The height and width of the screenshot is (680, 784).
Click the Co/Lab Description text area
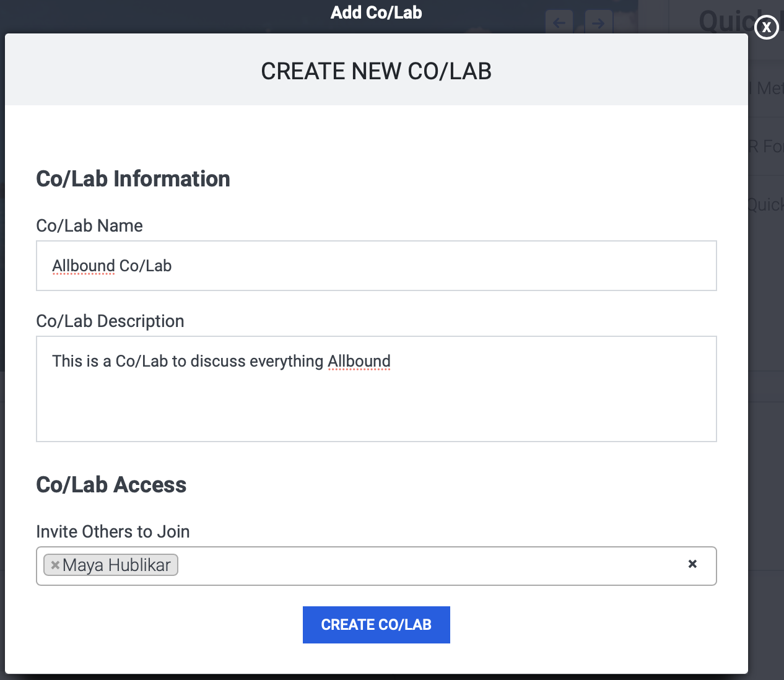(x=377, y=389)
